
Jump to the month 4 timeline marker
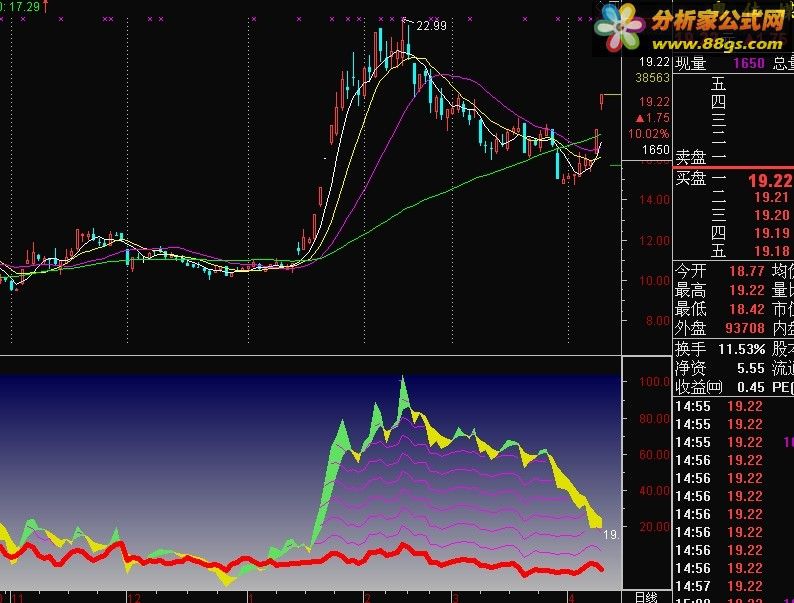coord(572,598)
